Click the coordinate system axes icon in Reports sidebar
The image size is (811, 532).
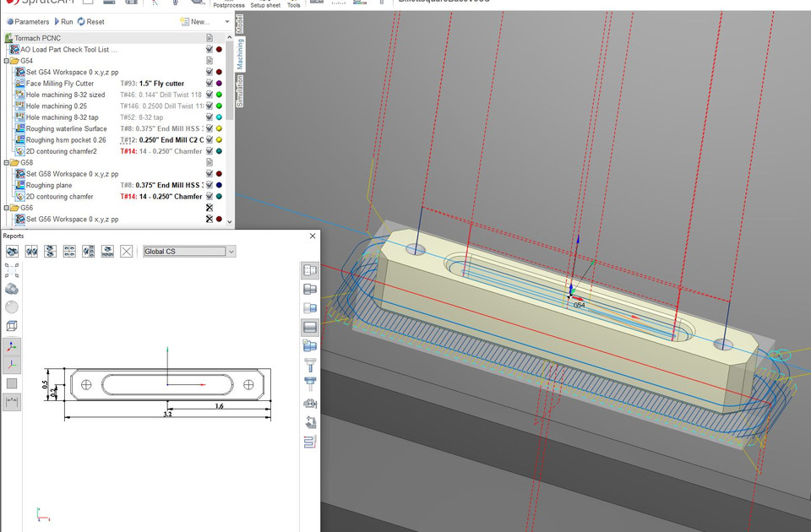pyautogui.click(x=11, y=347)
